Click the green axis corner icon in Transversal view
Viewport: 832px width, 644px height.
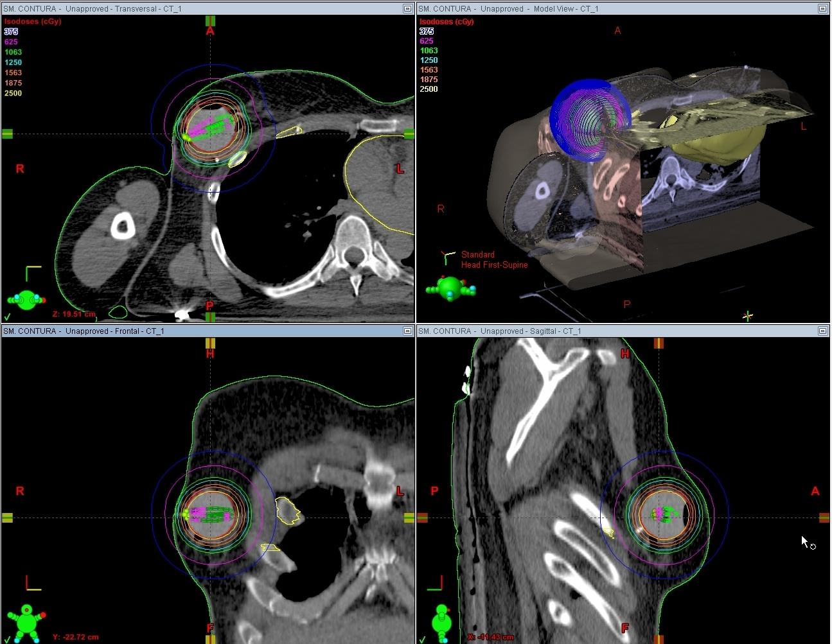pos(33,274)
